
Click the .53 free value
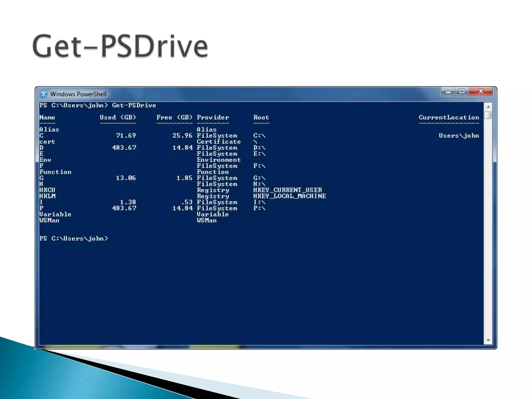[x=187, y=202]
